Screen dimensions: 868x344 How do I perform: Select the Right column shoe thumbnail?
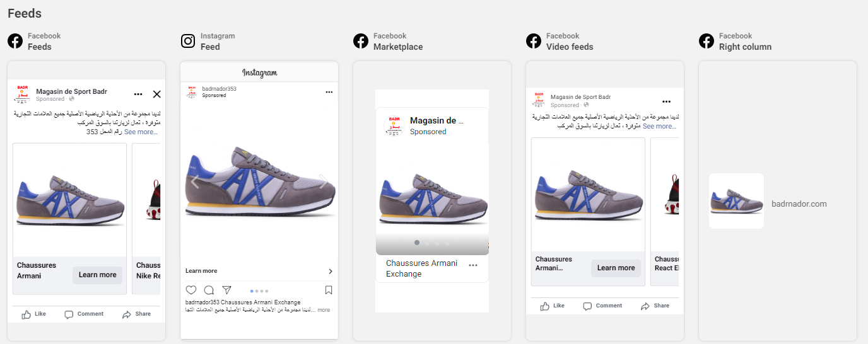pyautogui.click(x=736, y=201)
